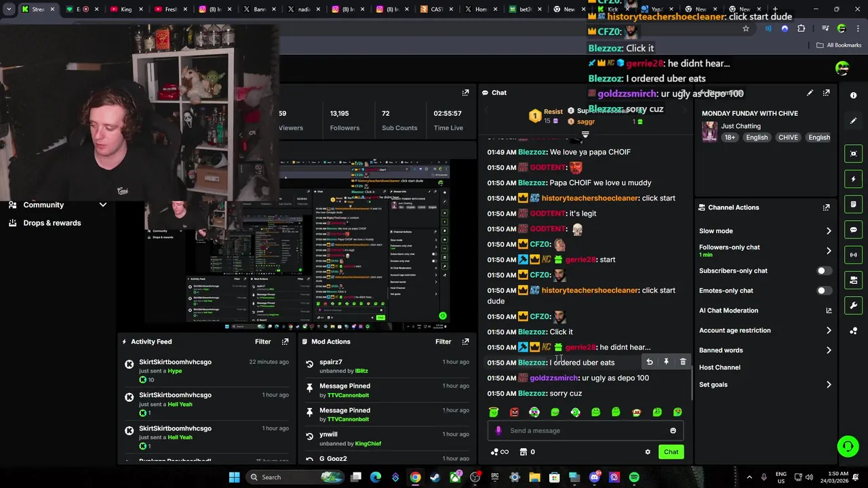The width and height of the screenshot is (868, 488).
Task: Click the green Chat send button
Action: [671, 452]
